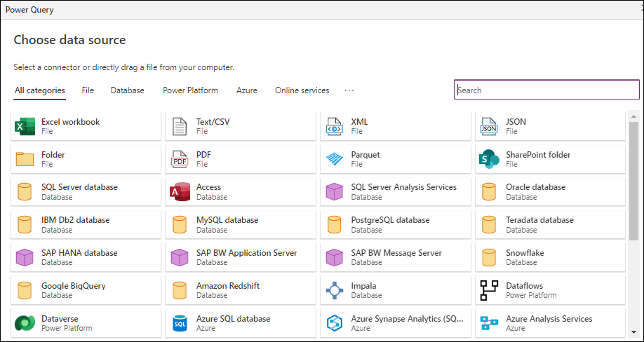Click the 'SAP BW Application Server' text
Viewport: 644px width, 342px height.
pyautogui.click(x=246, y=252)
